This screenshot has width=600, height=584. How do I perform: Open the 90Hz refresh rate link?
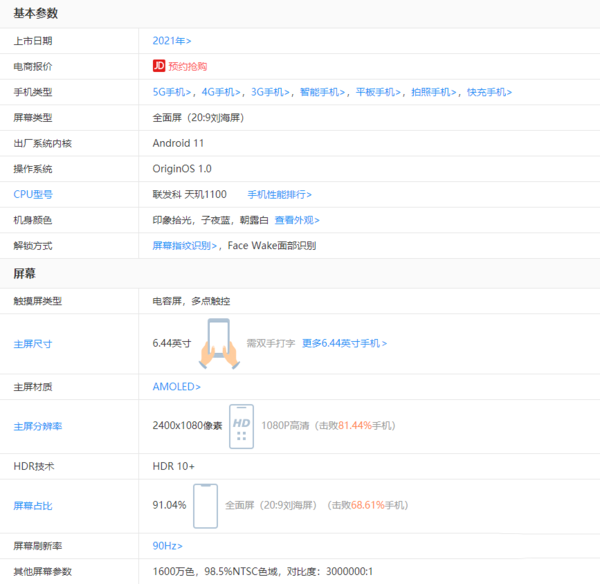(167, 546)
